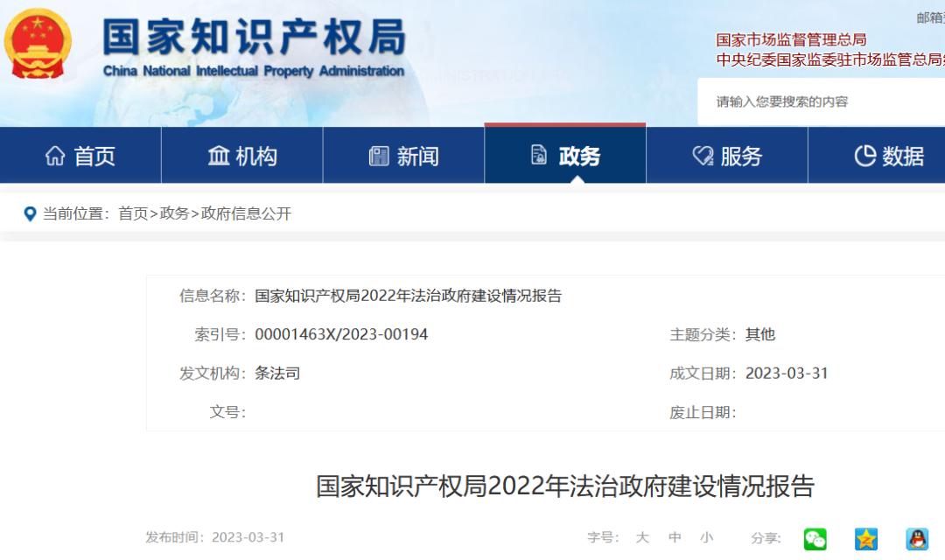This screenshot has height=560, width=945.
Task: Switch to the 新闻 news tab
Action: click(403, 157)
